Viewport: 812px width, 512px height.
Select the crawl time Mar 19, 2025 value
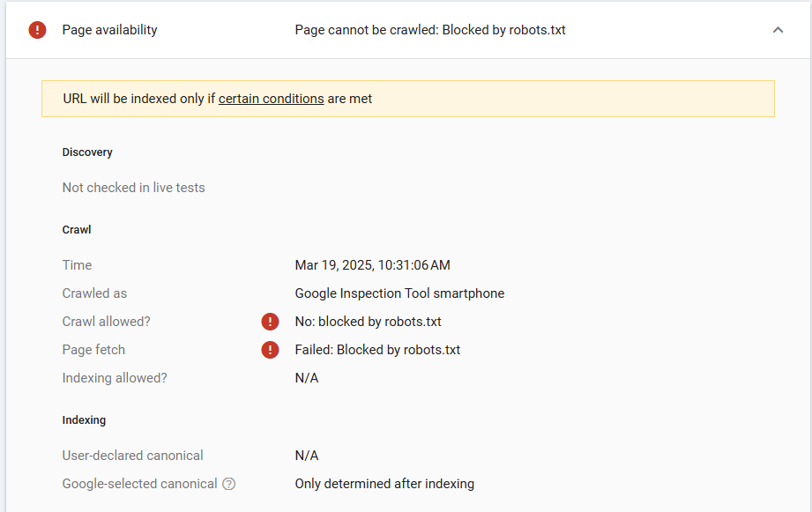point(372,265)
